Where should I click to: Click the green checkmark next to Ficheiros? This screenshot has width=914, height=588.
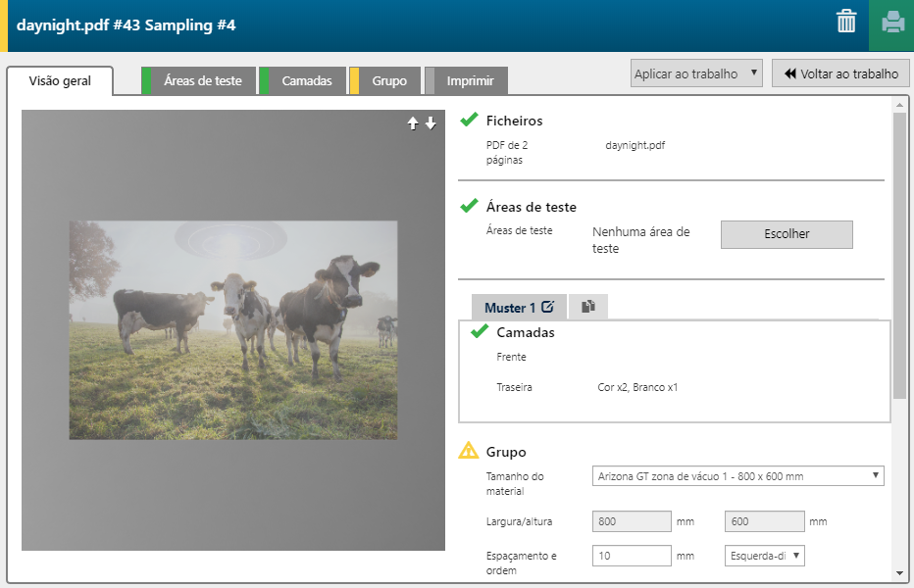point(469,121)
